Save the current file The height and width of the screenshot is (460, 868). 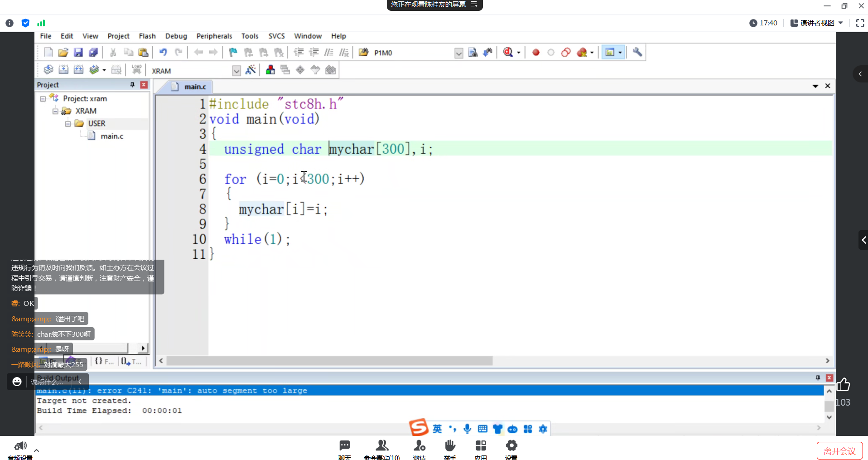tap(78, 53)
